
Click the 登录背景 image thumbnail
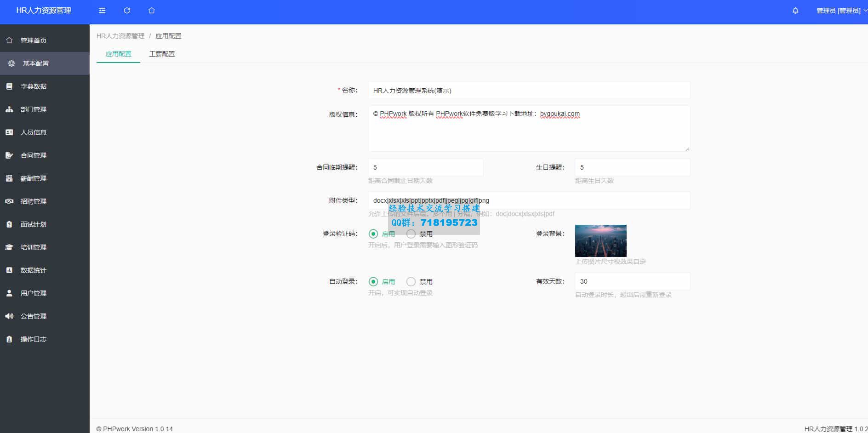[601, 240]
